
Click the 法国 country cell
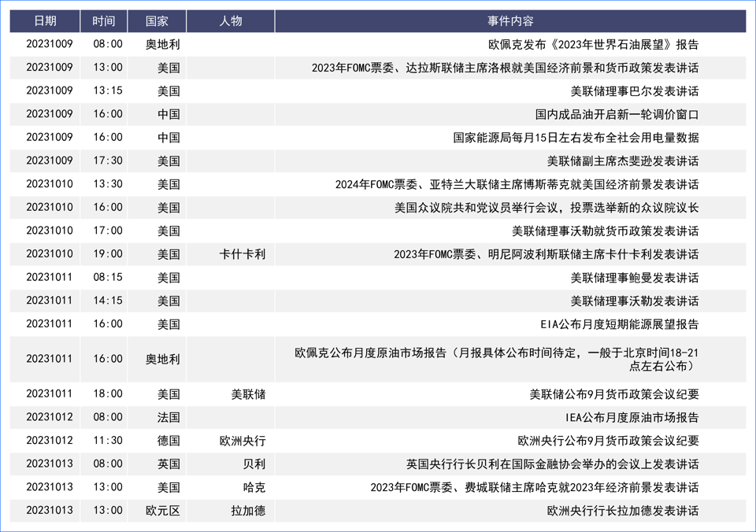[x=169, y=417]
